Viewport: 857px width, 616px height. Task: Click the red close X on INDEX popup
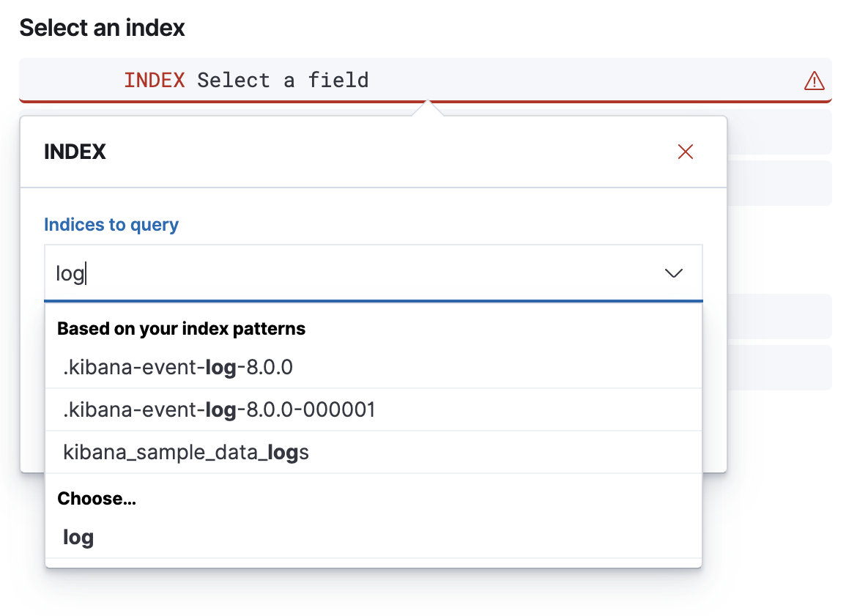tap(685, 152)
